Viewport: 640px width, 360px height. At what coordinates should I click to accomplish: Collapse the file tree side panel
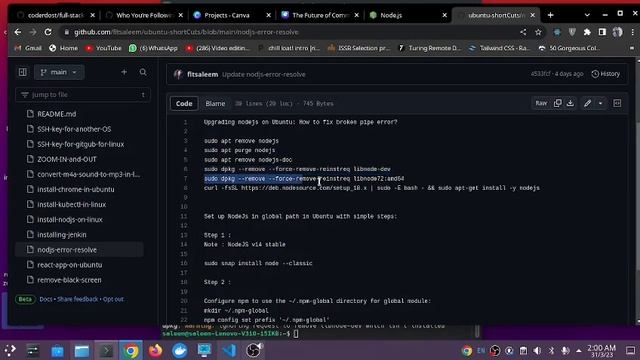coord(22,72)
